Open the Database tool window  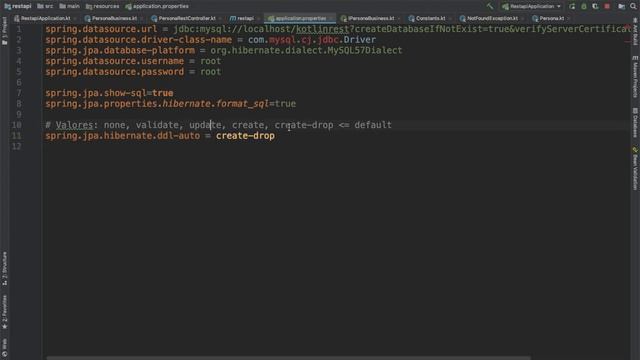[635, 122]
